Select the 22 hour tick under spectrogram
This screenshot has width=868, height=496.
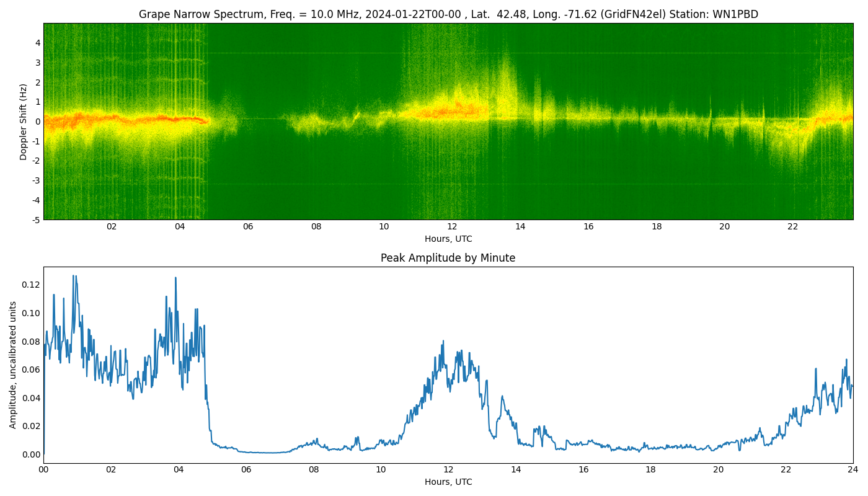(x=792, y=226)
